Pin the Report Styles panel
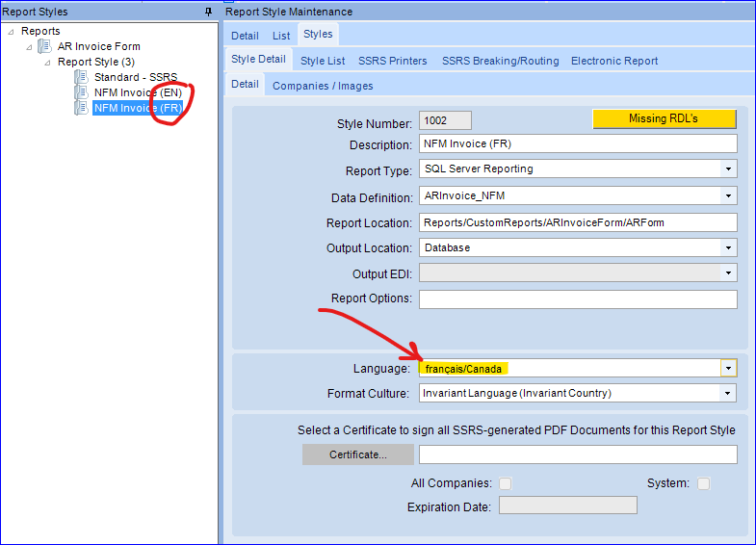The width and height of the screenshot is (756, 545). point(208,12)
